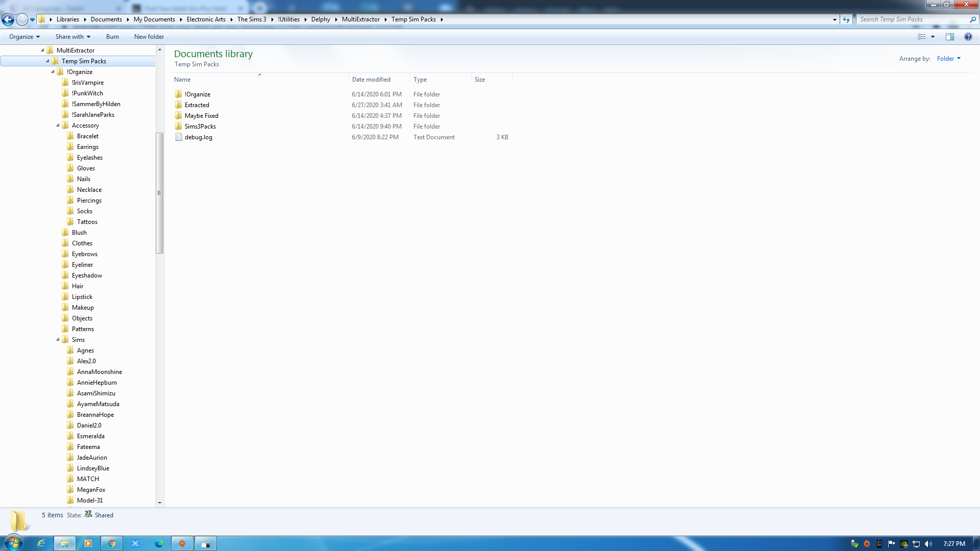Click the volume speaker tray icon
Image resolution: width=980 pixels, height=551 pixels.
[x=928, y=544]
